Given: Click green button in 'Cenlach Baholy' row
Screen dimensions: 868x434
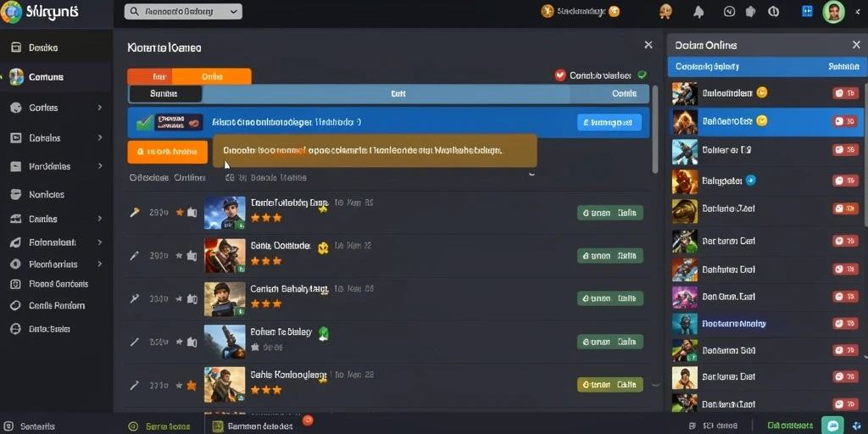Looking at the screenshot, I should click(610, 298).
